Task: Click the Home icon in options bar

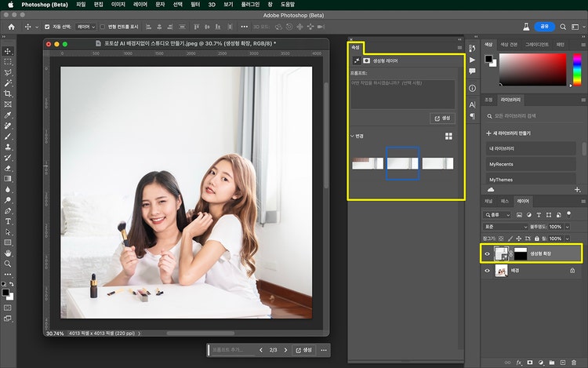Action: (11, 27)
